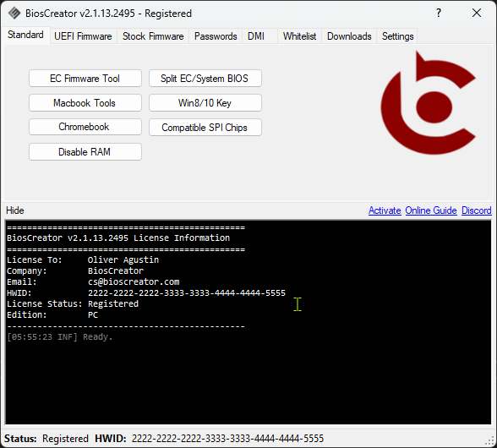
Task: Click the question mark help icon
Action: click(439, 13)
